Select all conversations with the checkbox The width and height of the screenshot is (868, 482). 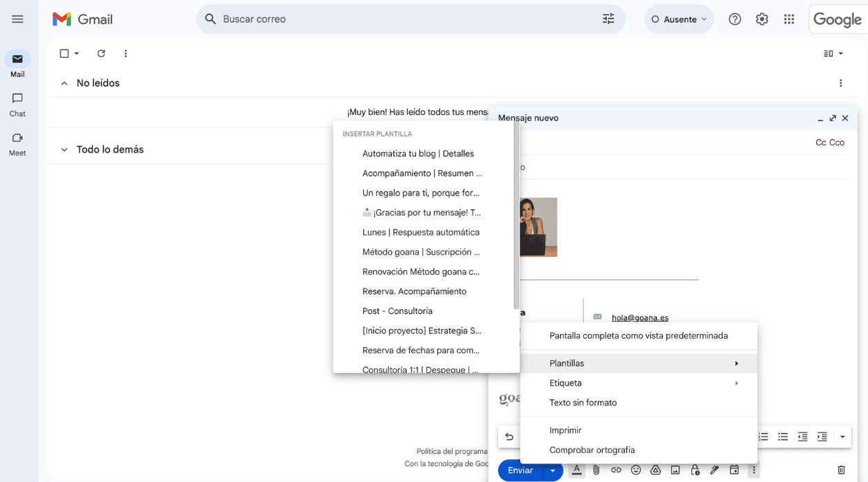click(63, 53)
